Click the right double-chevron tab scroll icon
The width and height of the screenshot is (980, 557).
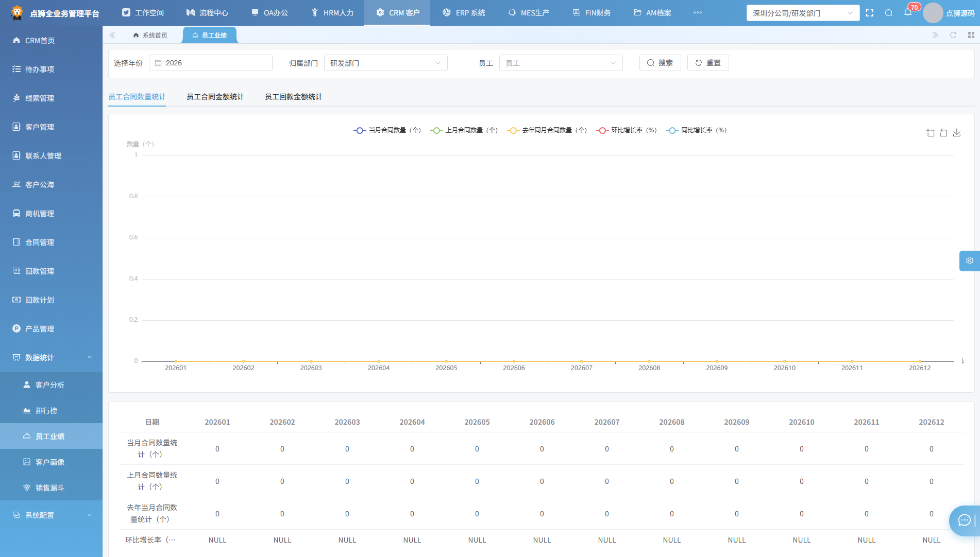pos(935,35)
